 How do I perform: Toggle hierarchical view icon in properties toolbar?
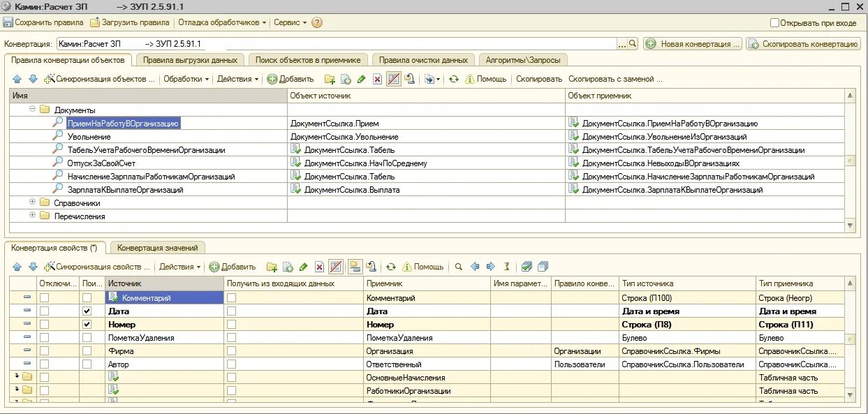355,267
